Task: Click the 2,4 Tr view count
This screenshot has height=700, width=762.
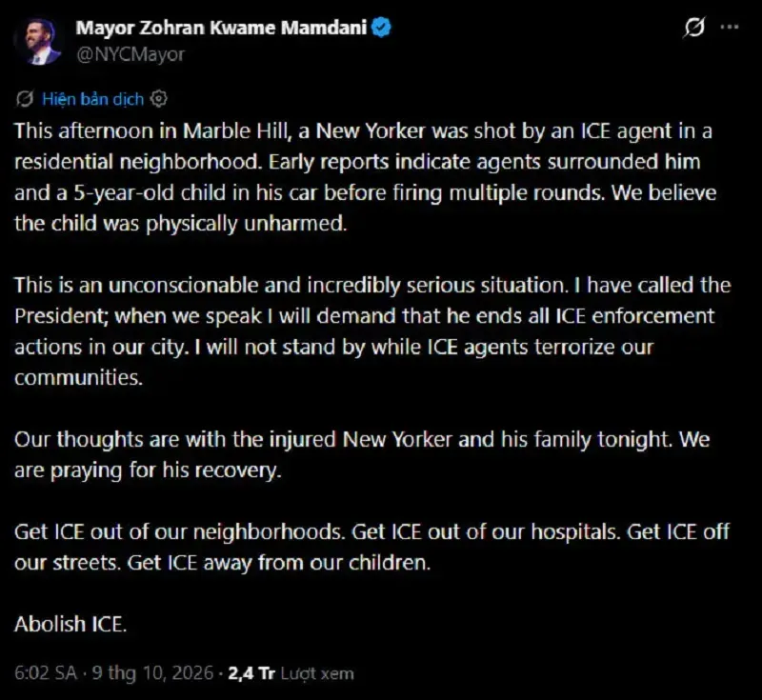Action: [251, 673]
